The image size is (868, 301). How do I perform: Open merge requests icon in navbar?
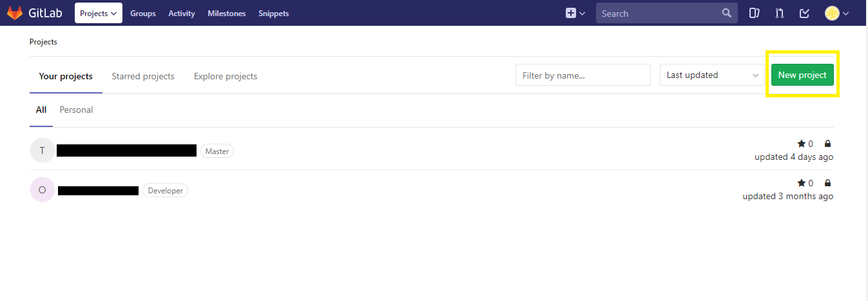(779, 13)
